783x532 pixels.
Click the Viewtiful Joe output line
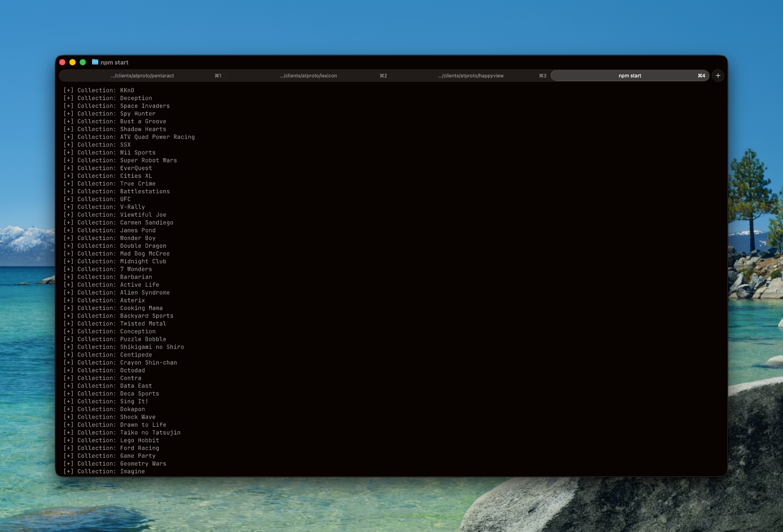click(x=115, y=215)
